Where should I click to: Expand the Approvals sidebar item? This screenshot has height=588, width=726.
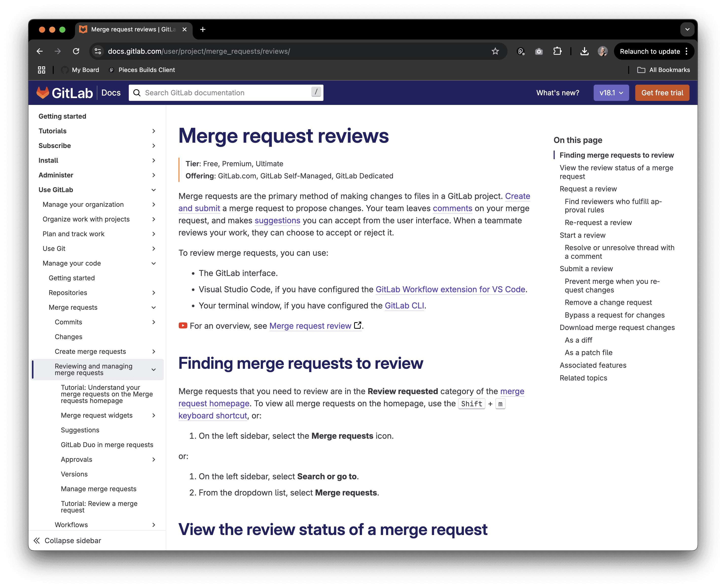(x=154, y=459)
